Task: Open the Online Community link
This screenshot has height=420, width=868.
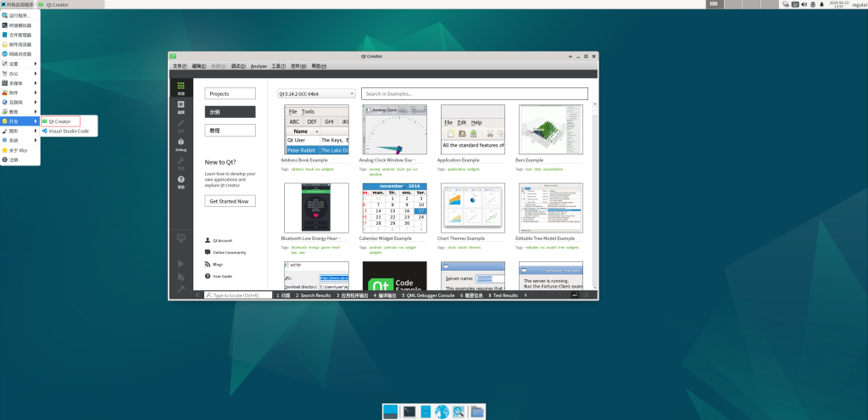Action: click(x=229, y=253)
